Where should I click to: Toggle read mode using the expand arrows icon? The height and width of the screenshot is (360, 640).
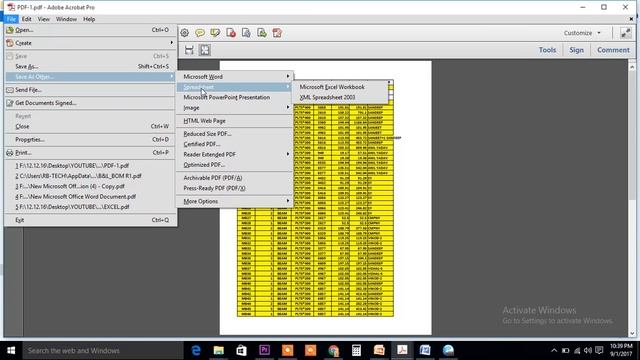(x=625, y=33)
